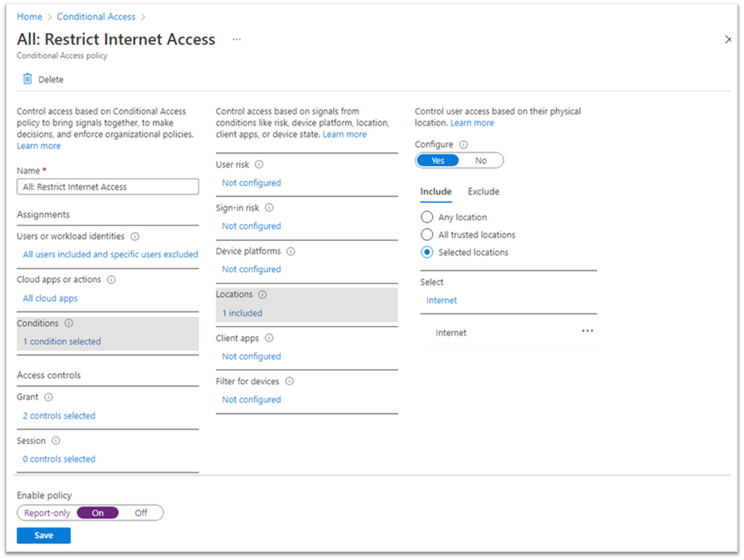Click info icon beside Configure label

463,145
